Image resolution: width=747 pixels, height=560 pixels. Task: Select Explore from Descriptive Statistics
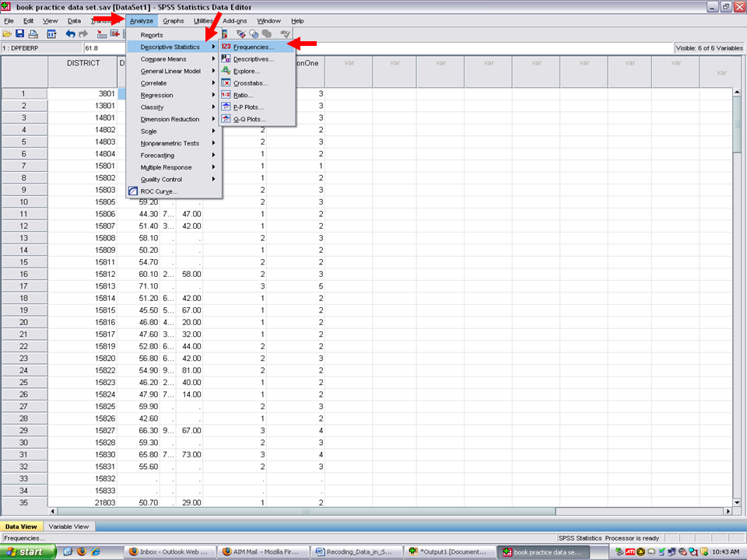point(247,71)
